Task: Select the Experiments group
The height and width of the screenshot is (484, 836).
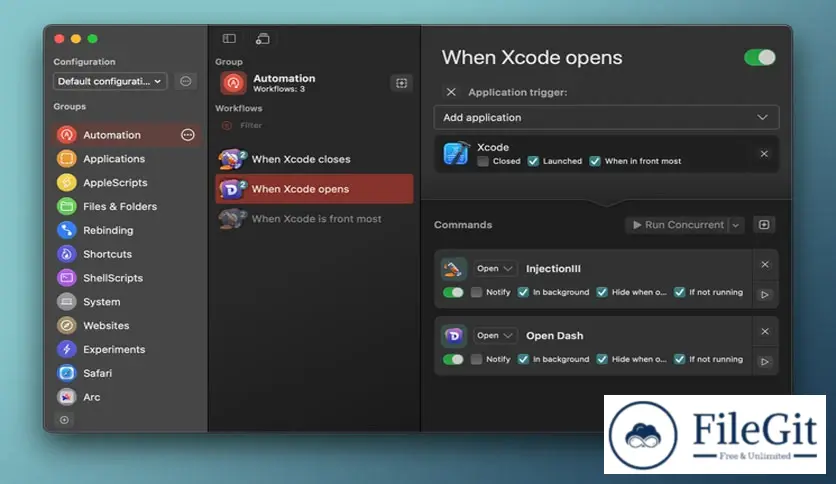Action: 126,350
